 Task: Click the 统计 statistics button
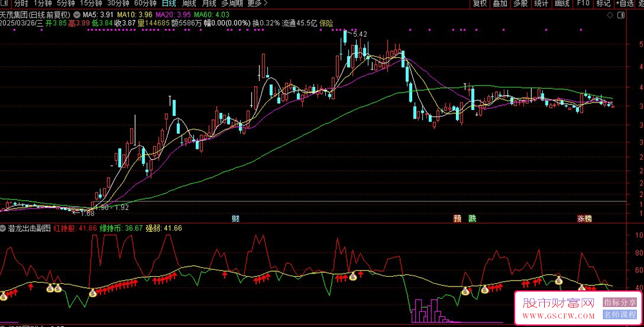(541, 4)
